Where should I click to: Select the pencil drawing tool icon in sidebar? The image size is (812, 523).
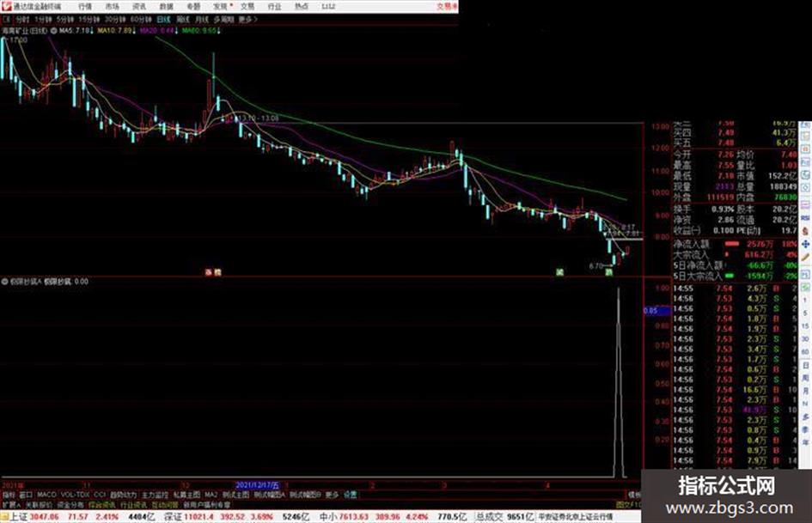[x=805, y=258]
